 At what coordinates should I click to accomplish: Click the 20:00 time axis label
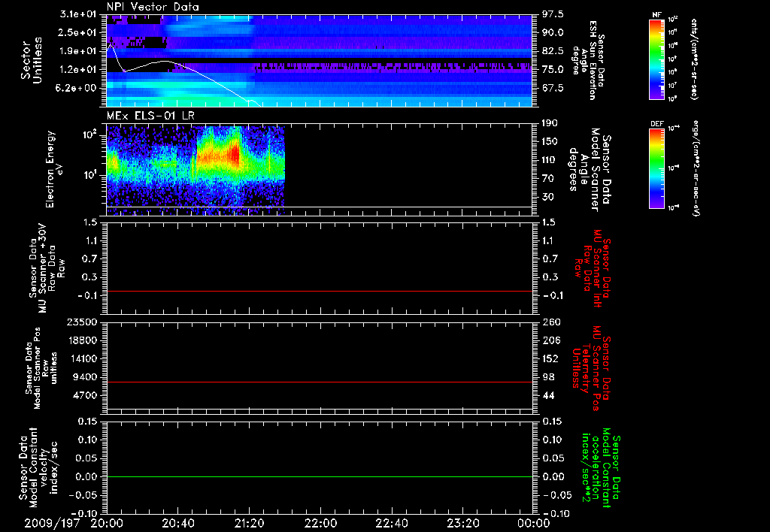pos(107,523)
